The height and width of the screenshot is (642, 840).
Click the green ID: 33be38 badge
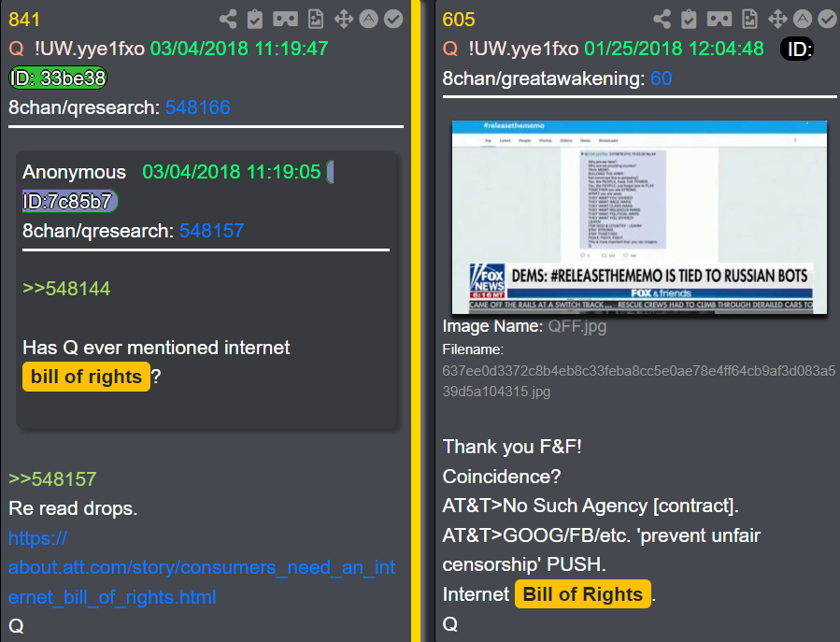(x=58, y=78)
